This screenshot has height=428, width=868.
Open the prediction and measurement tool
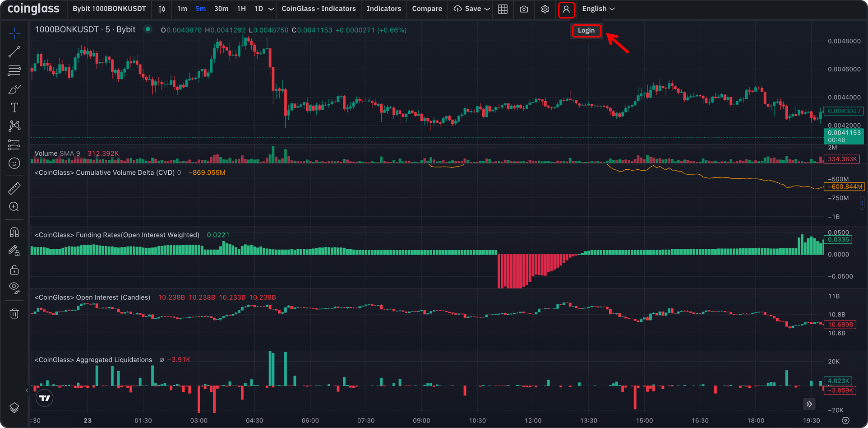point(14,144)
